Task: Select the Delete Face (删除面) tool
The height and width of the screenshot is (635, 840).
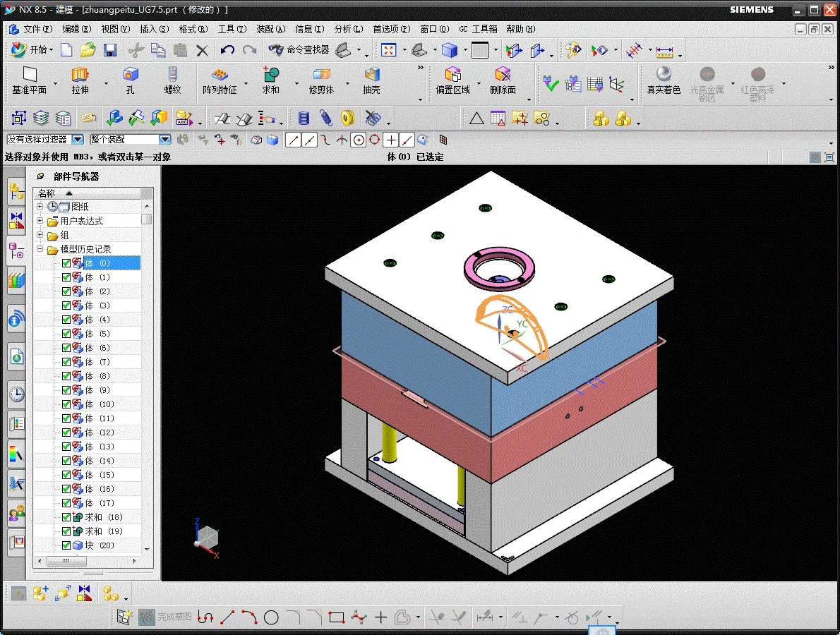Action: pos(503,80)
